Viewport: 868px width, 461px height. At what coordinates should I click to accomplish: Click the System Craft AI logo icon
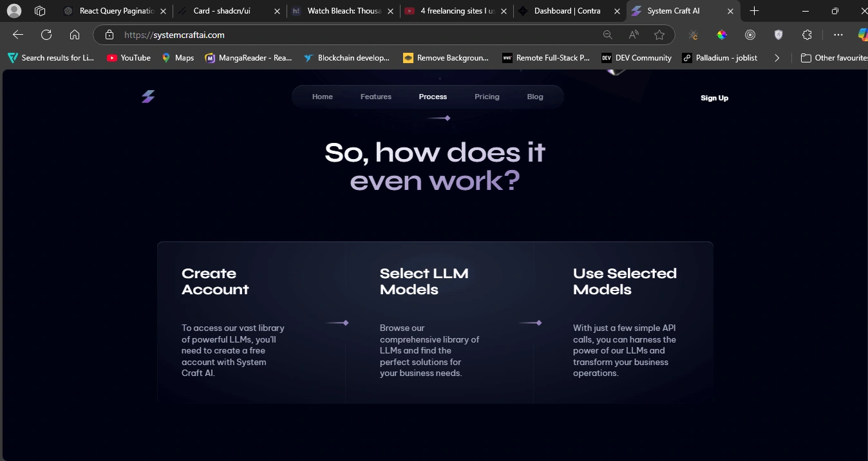pos(148,97)
